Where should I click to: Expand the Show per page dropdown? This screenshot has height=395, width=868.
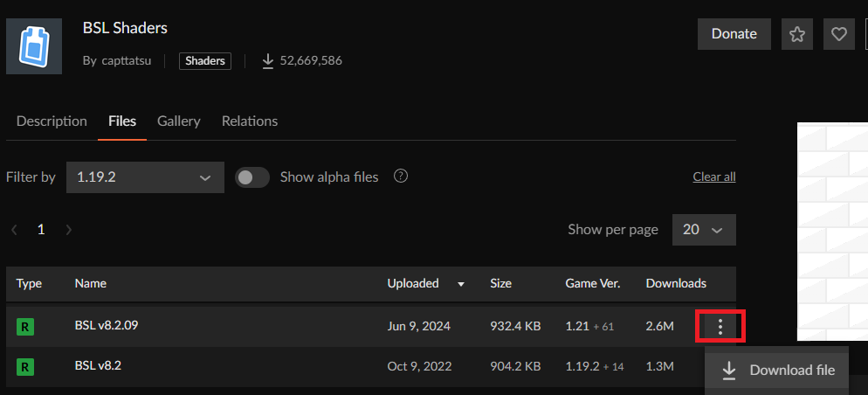click(704, 230)
